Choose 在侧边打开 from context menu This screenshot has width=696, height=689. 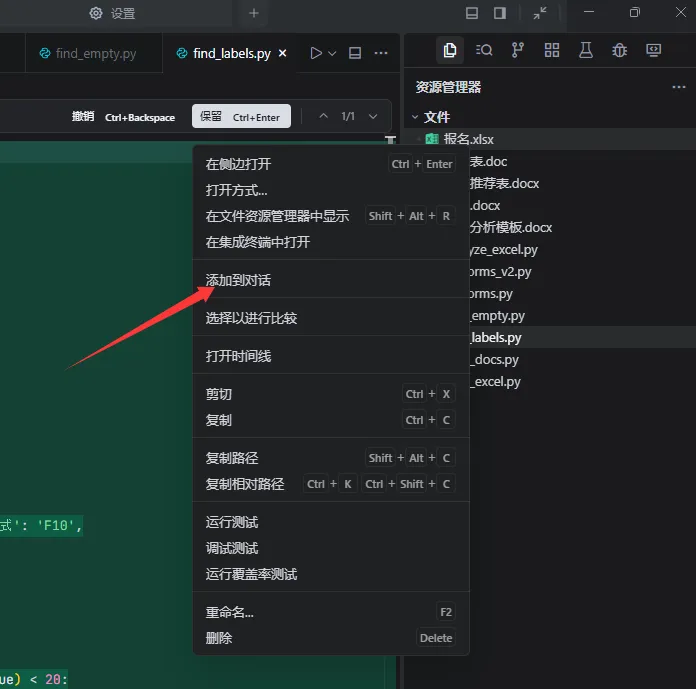point(331,164)
